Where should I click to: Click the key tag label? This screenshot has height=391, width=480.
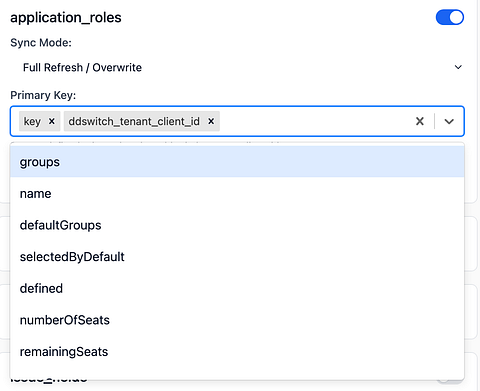(x=32, y=121)
